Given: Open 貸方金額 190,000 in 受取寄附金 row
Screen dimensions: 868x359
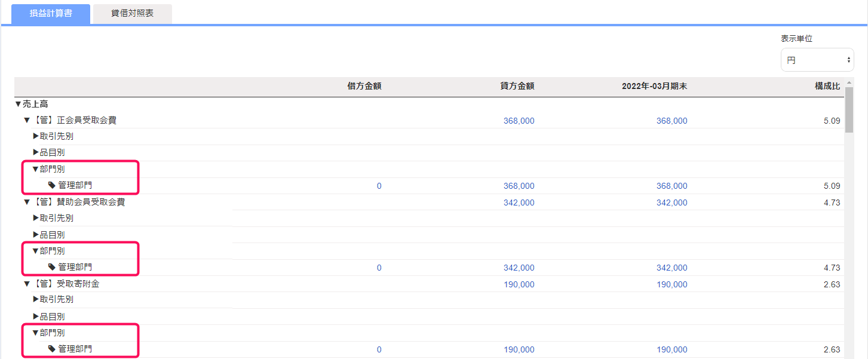Looking at the screenshot, I should (x=519, y=284).
